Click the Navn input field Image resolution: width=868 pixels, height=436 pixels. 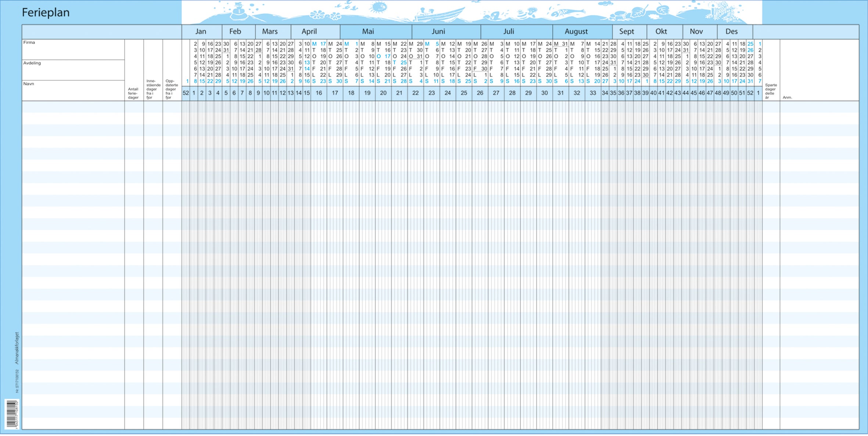[73, 90]
